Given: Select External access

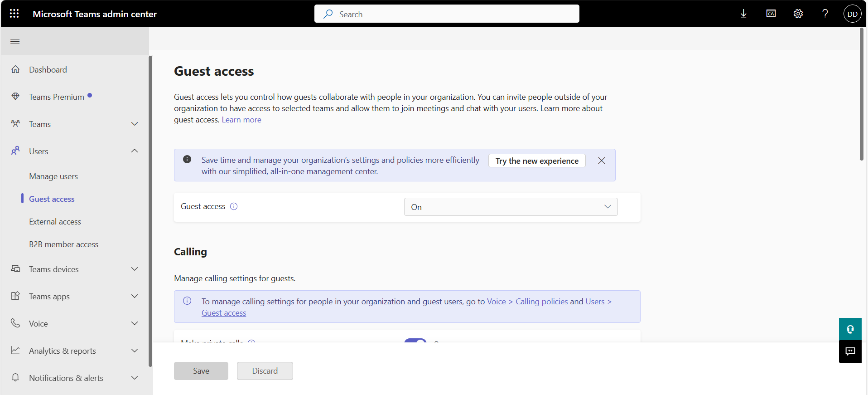Looking at the screenshot, I should pyautogui.click(x=55, y=221).
